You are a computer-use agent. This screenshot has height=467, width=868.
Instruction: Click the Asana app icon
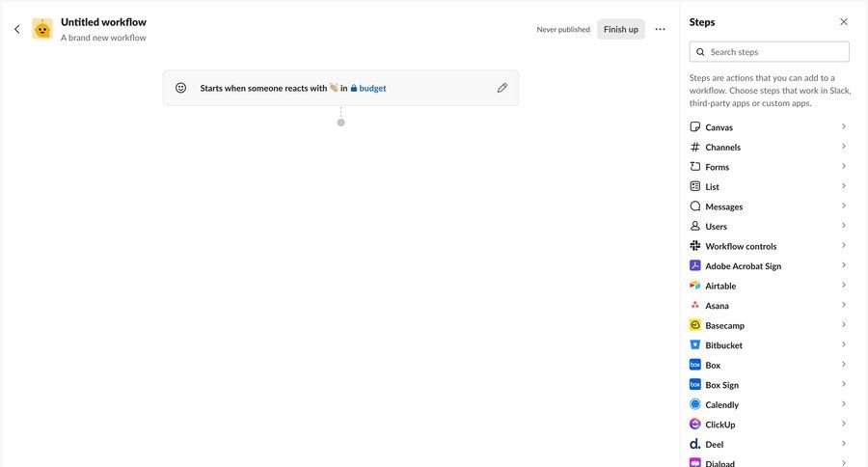click(695, 306)
